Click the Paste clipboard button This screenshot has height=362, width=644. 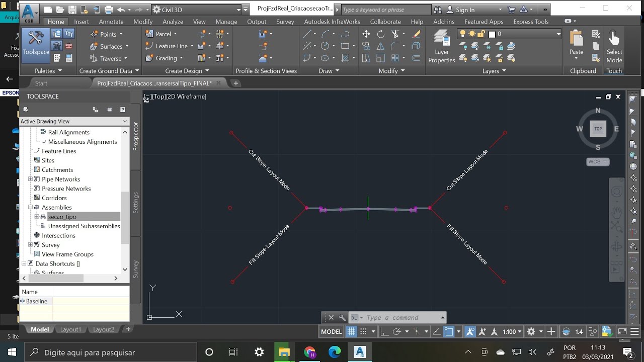pyautogui.click(x=576, y=43)
